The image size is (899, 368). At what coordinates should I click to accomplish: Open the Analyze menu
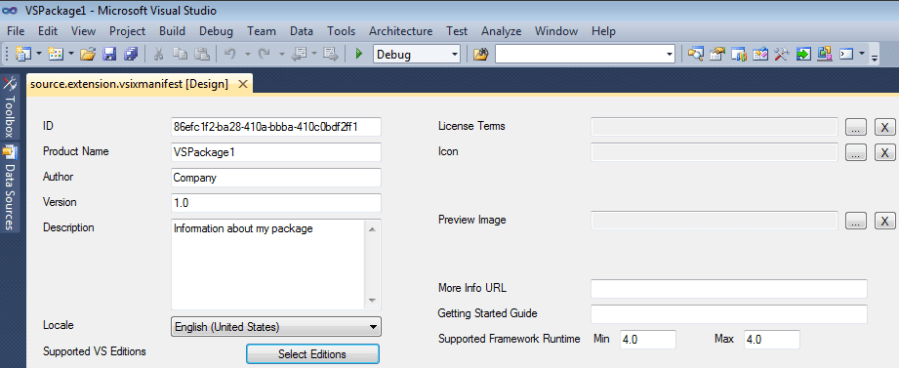tap(501, 31)
